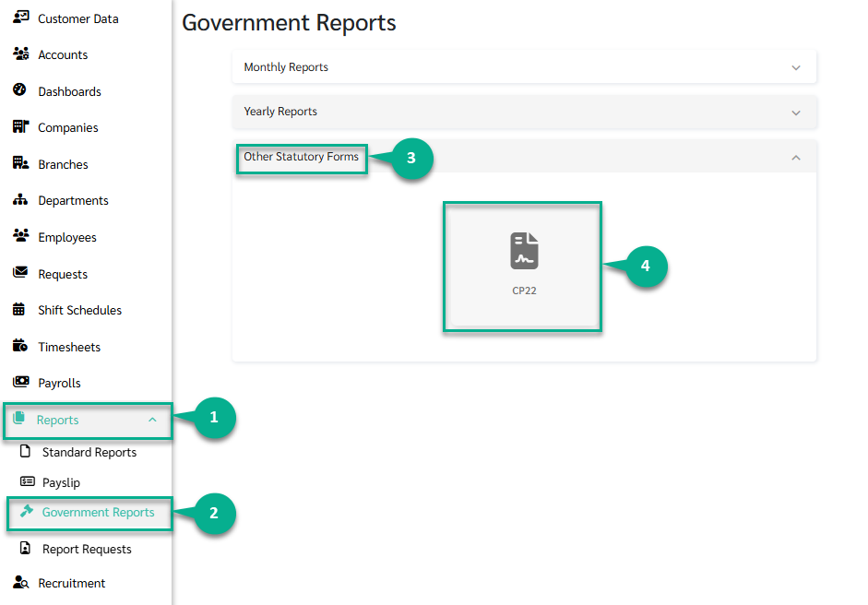The image size is (868, 605).
Task: Open Report Requests submenu item
Action: [x=87, y=549]
